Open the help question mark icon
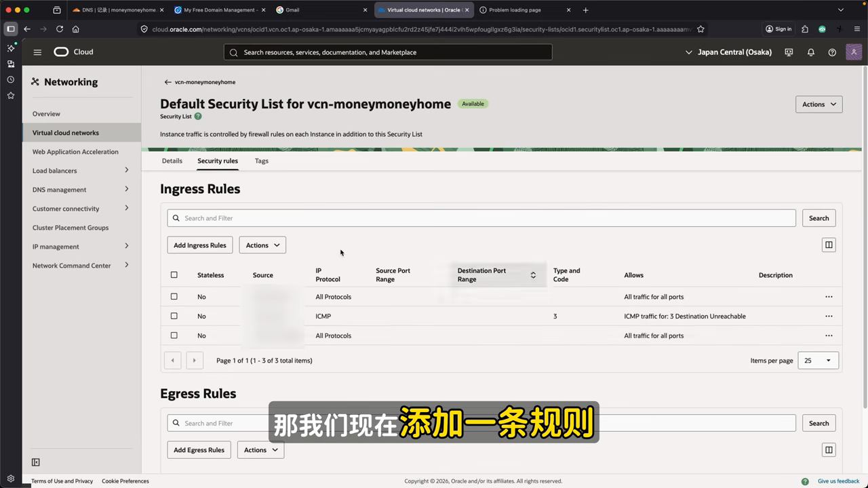Image resolution: width=868 pixels, height=488 pixels. pyautogui.click(x=832, y=52)
